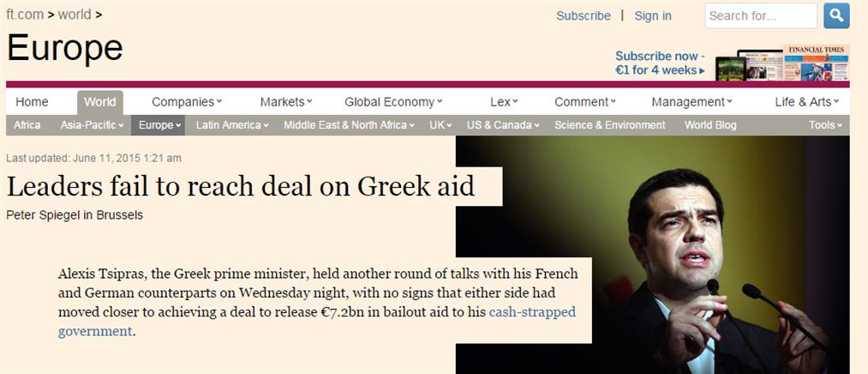The height and width of the screenshot is (374, 868).
Task: Follow the cash-strapped government link
Action: click(532, 312)
